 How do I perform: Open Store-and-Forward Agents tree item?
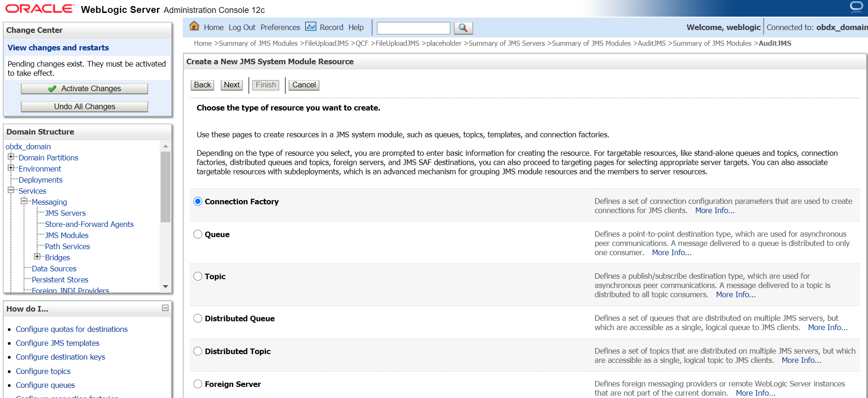89,224
